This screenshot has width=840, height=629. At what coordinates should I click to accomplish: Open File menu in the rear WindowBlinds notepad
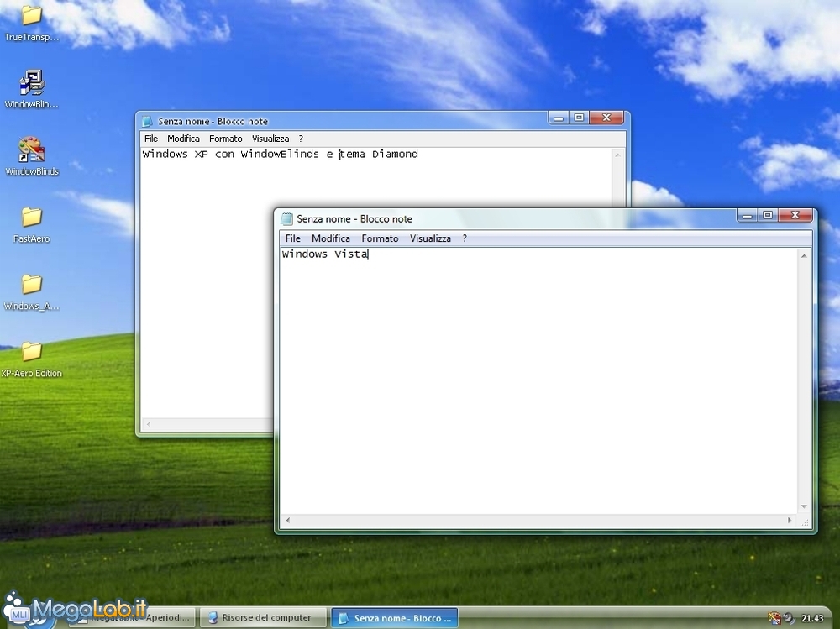151,139
